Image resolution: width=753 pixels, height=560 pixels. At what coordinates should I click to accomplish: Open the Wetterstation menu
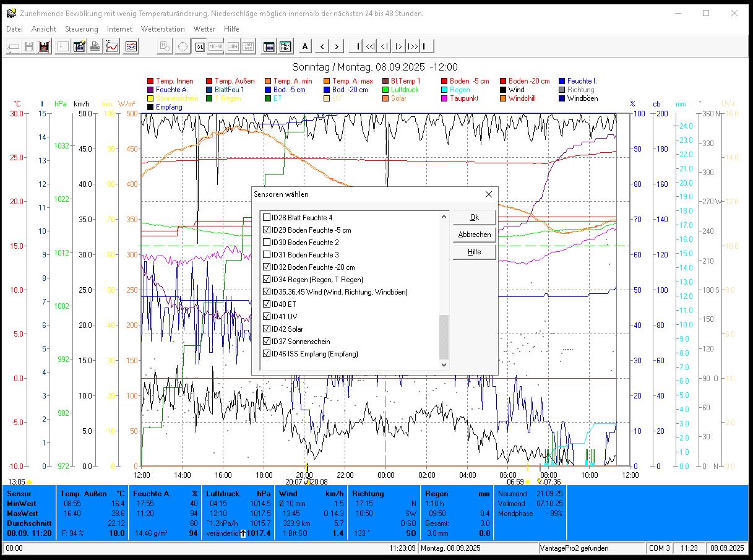pyautogui.click(x=163, y=29)
